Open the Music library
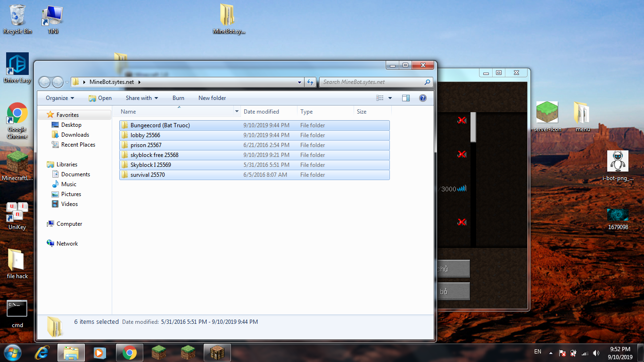The height and width of the screenshot is (362, 644). 68,184
